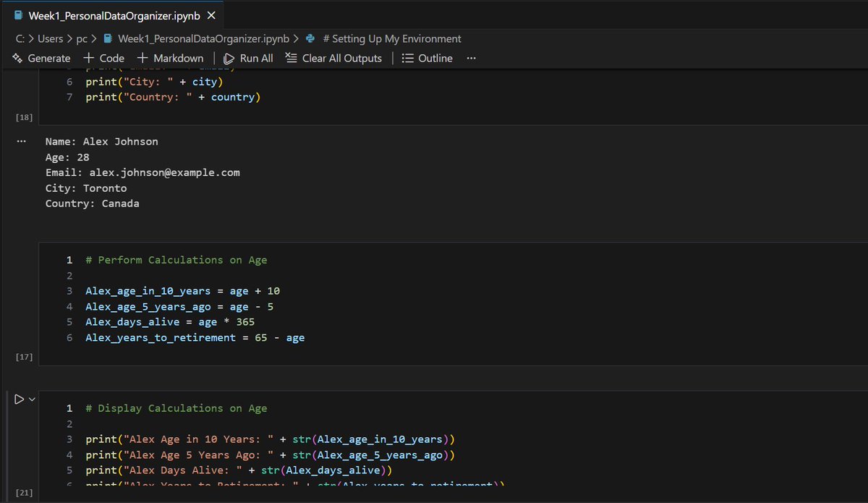This screenshot has height=503, width=868.
Task: Open the '# Setting Up My Environment' breadcrumb
Action: click(392, 38)
